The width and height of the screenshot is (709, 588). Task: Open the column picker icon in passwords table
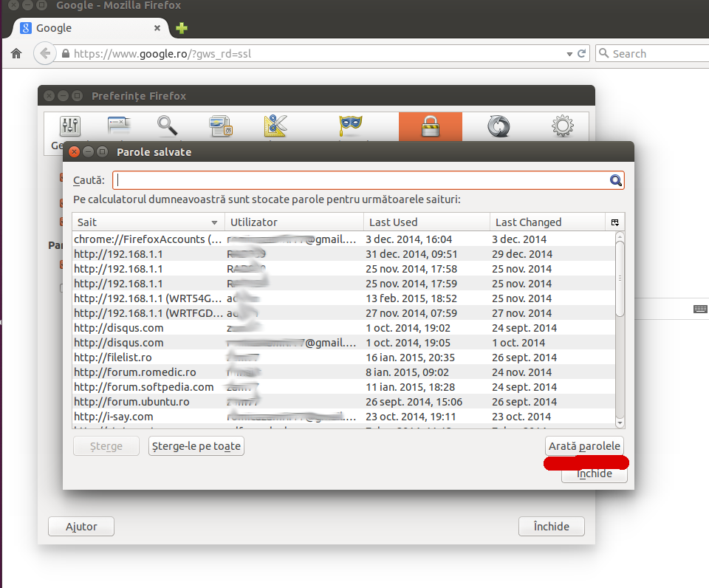point(615,222)
